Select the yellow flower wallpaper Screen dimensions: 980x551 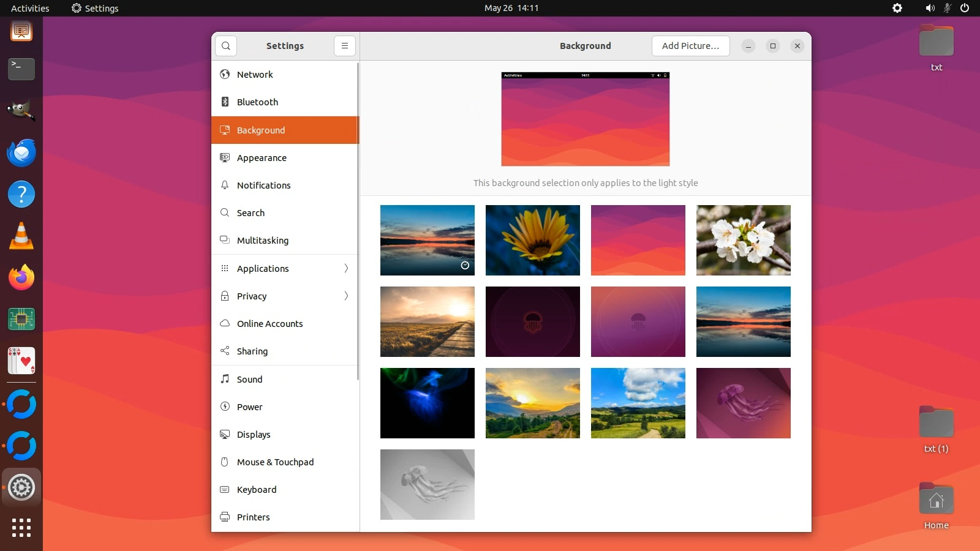[x=532, y=240]
